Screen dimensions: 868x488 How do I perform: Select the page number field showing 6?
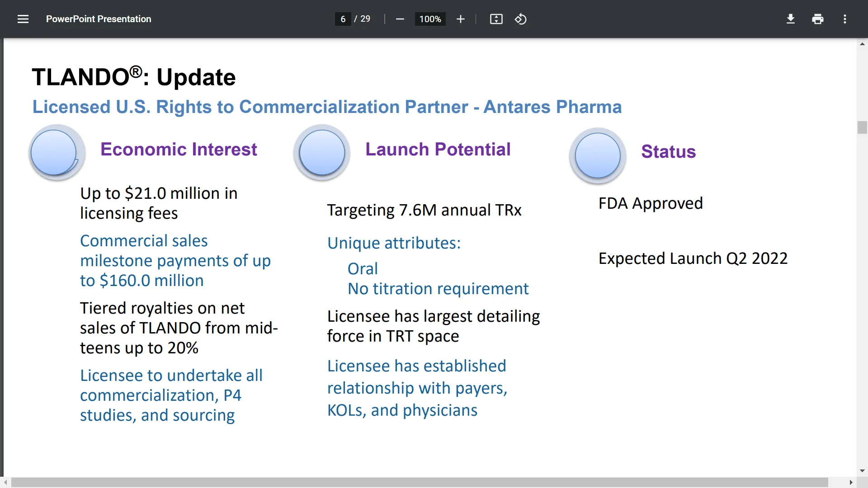click(x=343, y=19)
